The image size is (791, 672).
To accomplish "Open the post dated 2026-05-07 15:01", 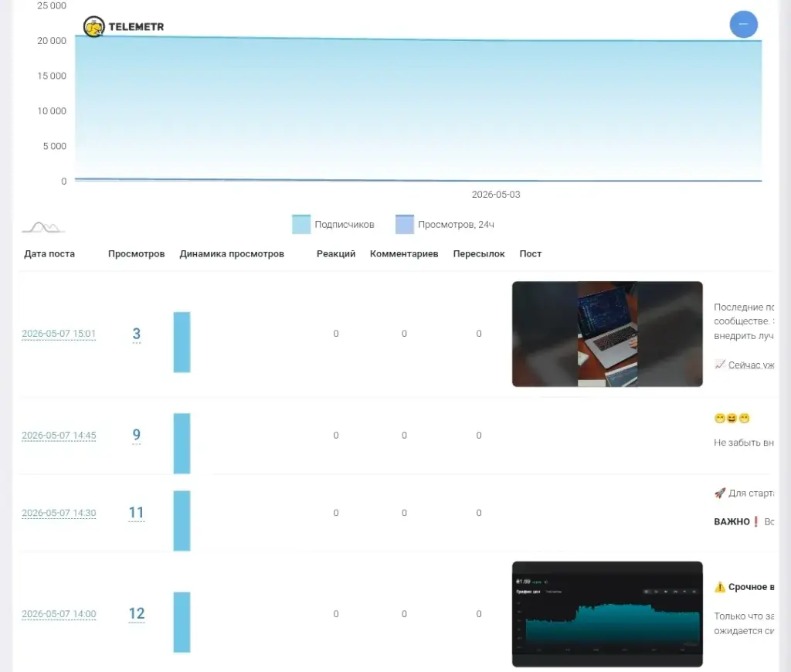I will [59, 334].
